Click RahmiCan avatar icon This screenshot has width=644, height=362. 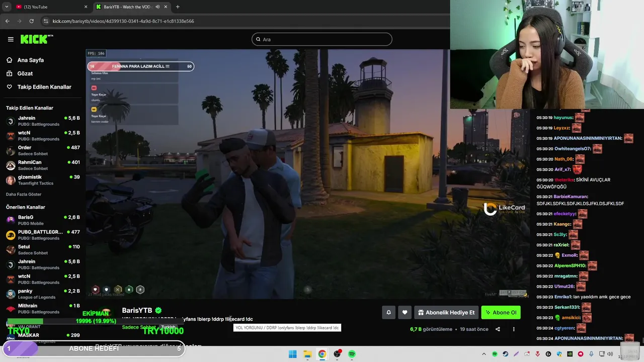click(x=11, y=165)
